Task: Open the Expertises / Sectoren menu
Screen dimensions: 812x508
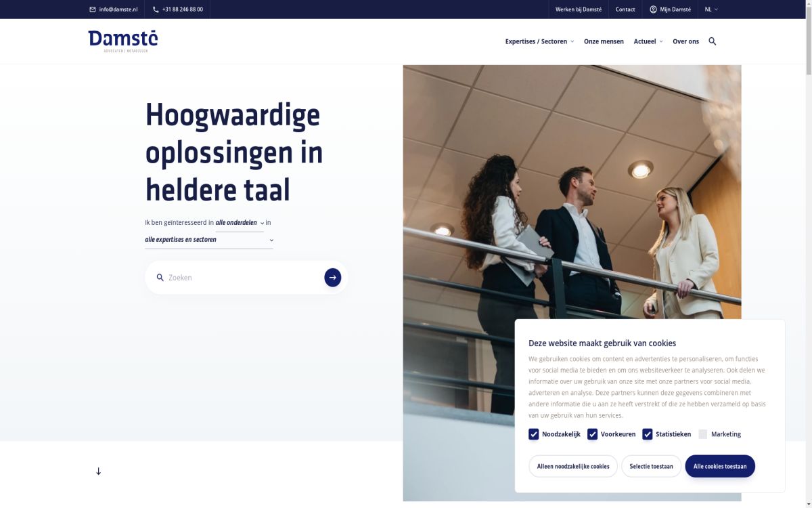Action: pyautogui.click(x=539, y=41)
